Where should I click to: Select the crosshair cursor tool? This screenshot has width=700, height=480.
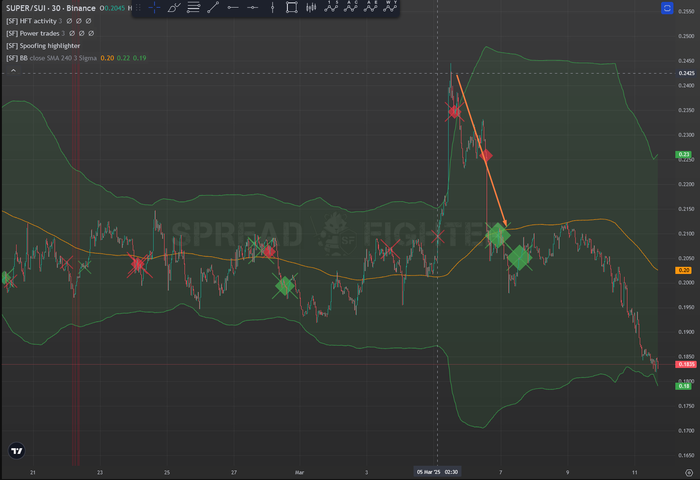tap(154, 7)
